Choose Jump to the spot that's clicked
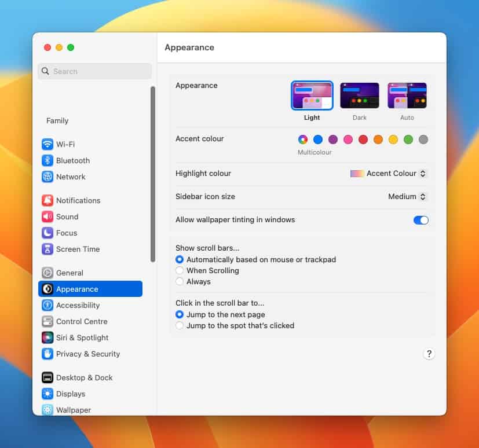The image size is (479, 448). (180, 325)
